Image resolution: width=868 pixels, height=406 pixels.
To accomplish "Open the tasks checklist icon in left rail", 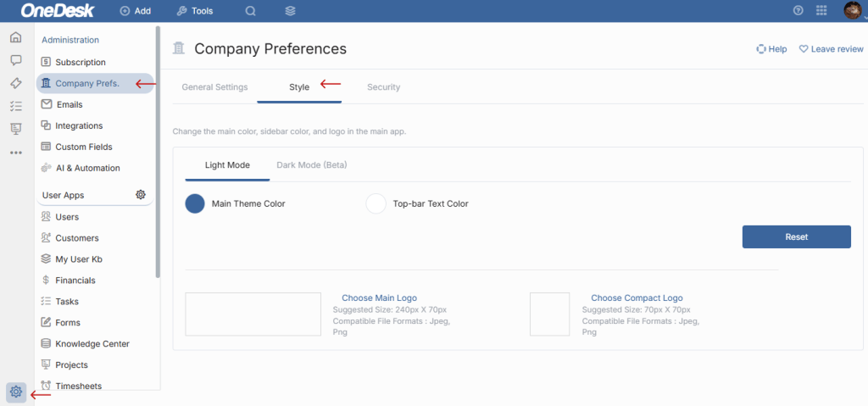I will [x=15, y=106].
